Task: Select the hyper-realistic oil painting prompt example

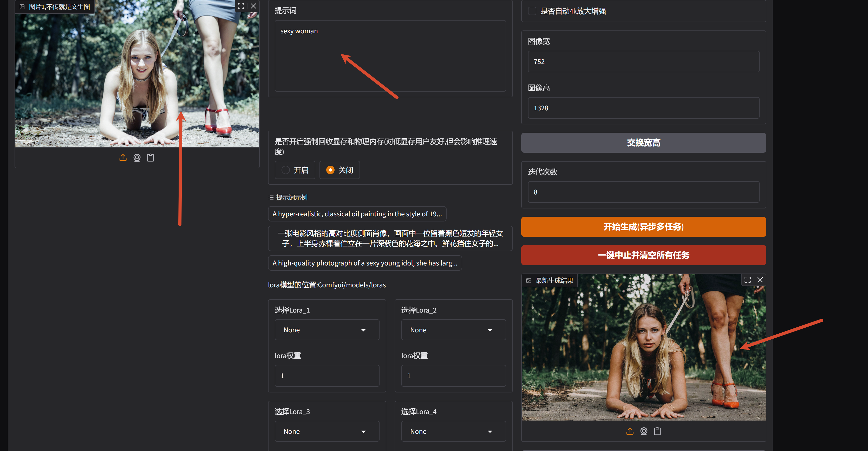Action: coord(357,214)
